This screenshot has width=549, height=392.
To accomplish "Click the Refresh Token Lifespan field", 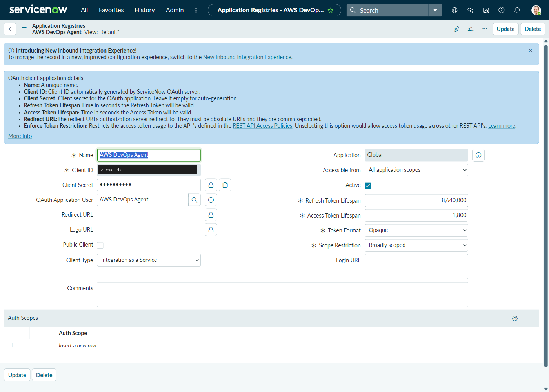I will [x=416, y=200].
